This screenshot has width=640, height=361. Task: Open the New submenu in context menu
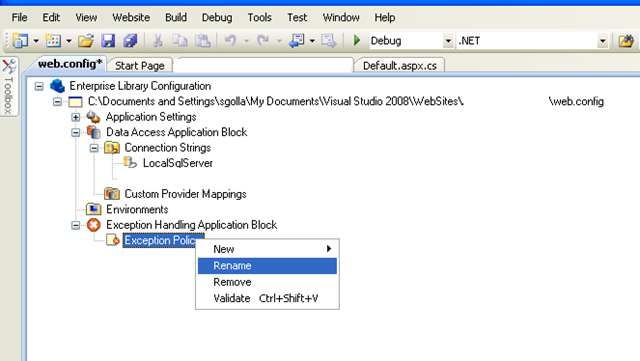click(x=267, y=249)
